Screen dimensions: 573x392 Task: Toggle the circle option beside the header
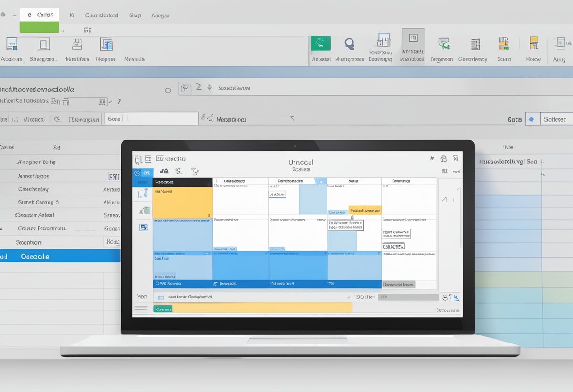[x=168, y=90]
